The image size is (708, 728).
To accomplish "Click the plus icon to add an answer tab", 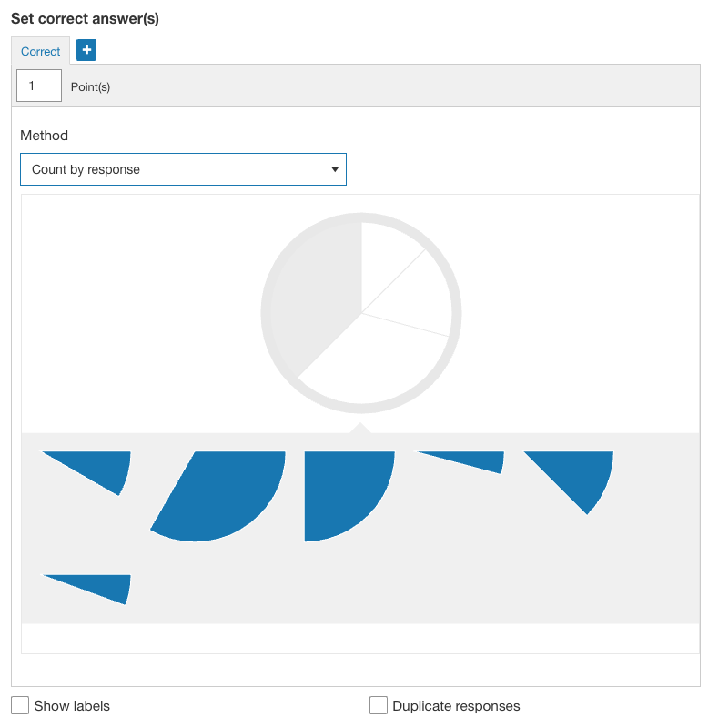I will 86,50.
